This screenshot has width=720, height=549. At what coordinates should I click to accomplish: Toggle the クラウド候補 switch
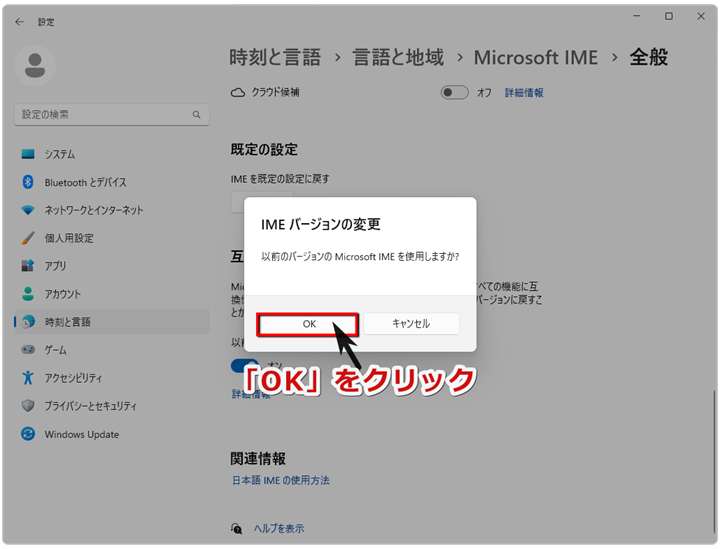click(455, 93)
